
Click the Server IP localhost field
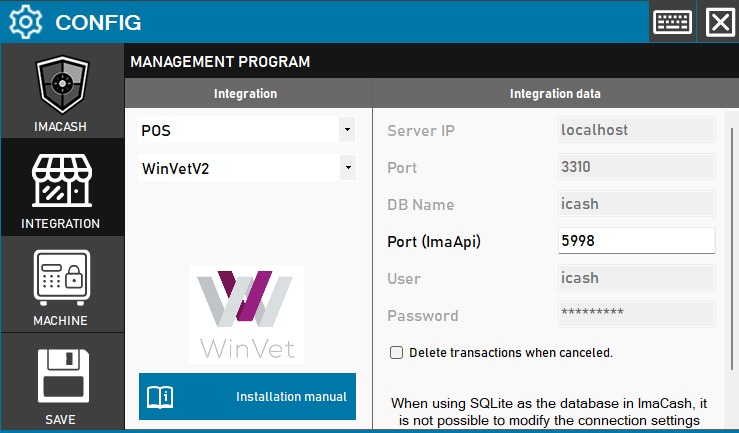pyautogui.click(x=636, y=130)
